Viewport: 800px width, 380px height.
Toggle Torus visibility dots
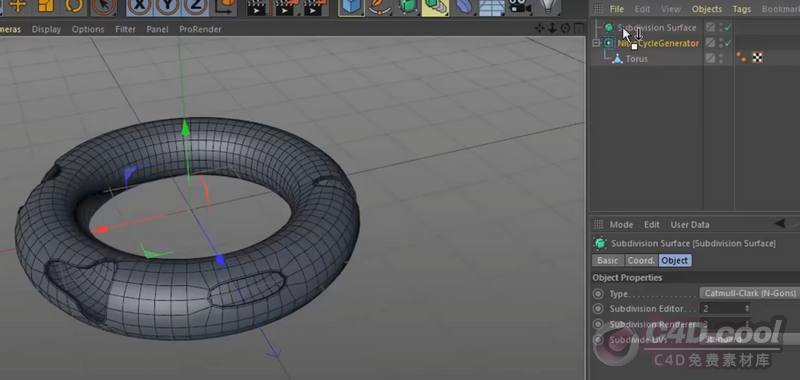pyautogui.click(x=721, y=59)
